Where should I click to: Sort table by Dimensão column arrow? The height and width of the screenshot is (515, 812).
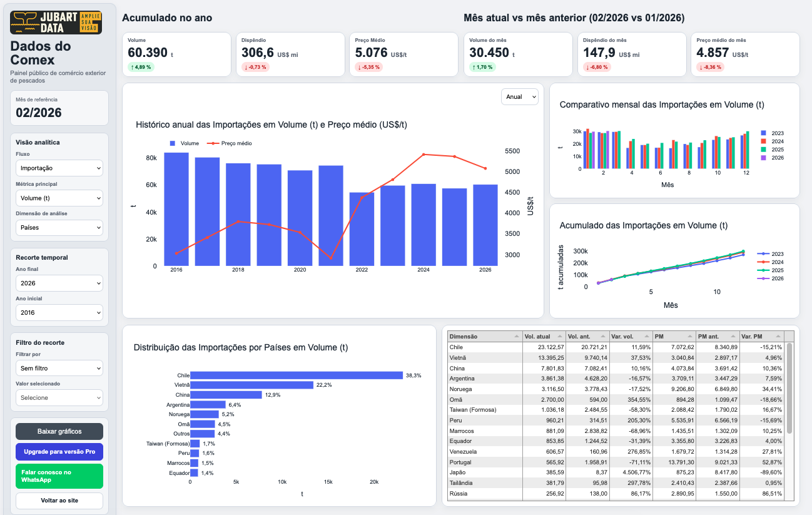516,337
